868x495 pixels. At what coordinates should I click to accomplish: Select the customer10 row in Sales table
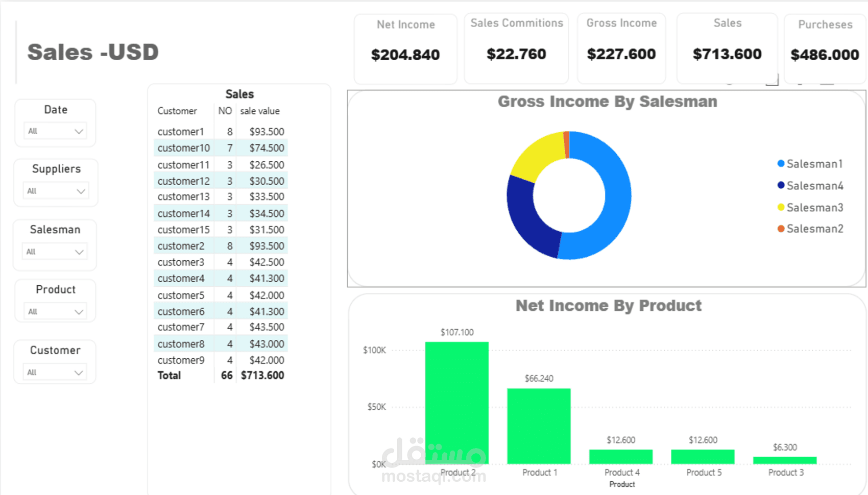(x=220, y=148)
